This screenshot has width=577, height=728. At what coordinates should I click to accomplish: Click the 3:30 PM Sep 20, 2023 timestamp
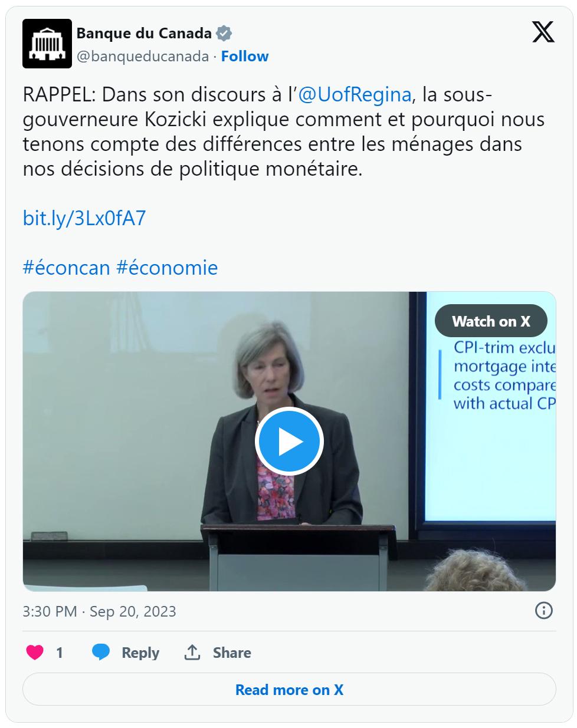[99, 611]
